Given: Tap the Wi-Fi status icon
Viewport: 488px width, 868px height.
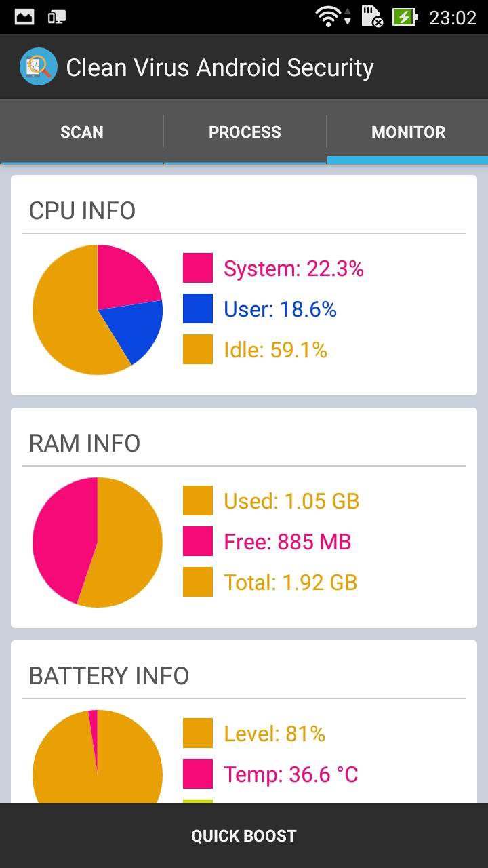Looking at the screenshot, I should pos(328,17).
